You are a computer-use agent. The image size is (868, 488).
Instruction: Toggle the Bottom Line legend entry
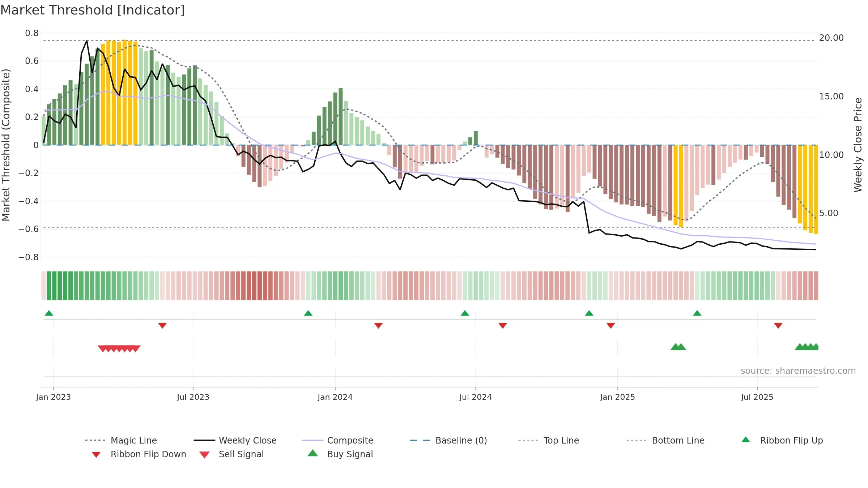[x=665, y=440]
